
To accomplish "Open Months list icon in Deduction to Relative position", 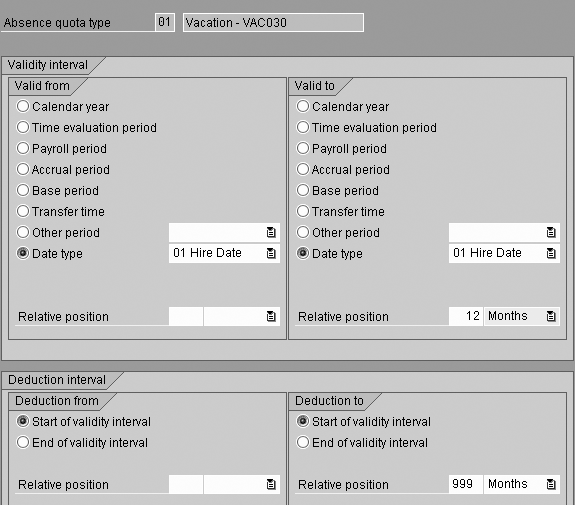I will [551, 484].
